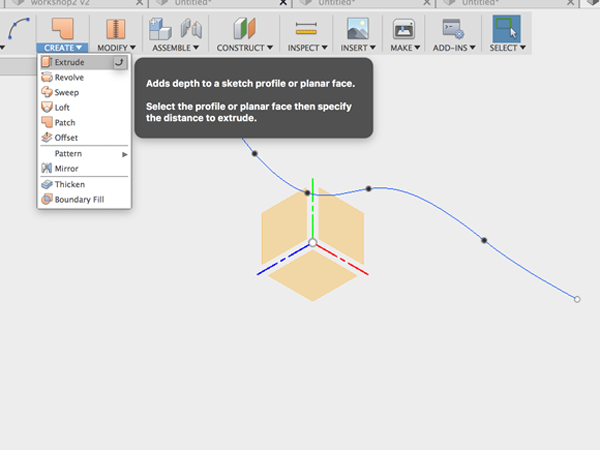Open the SELECT dropdown

(507, 48)
